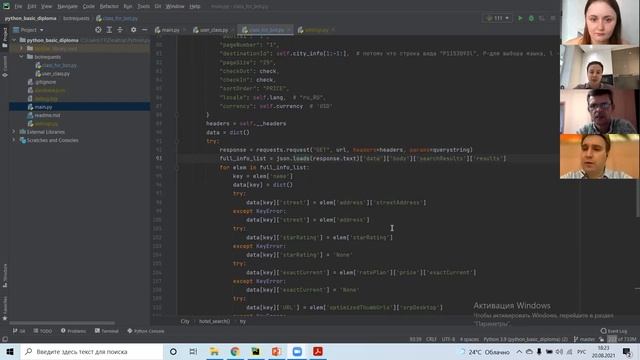Click City in the code breadcrumb

point(185,322)
